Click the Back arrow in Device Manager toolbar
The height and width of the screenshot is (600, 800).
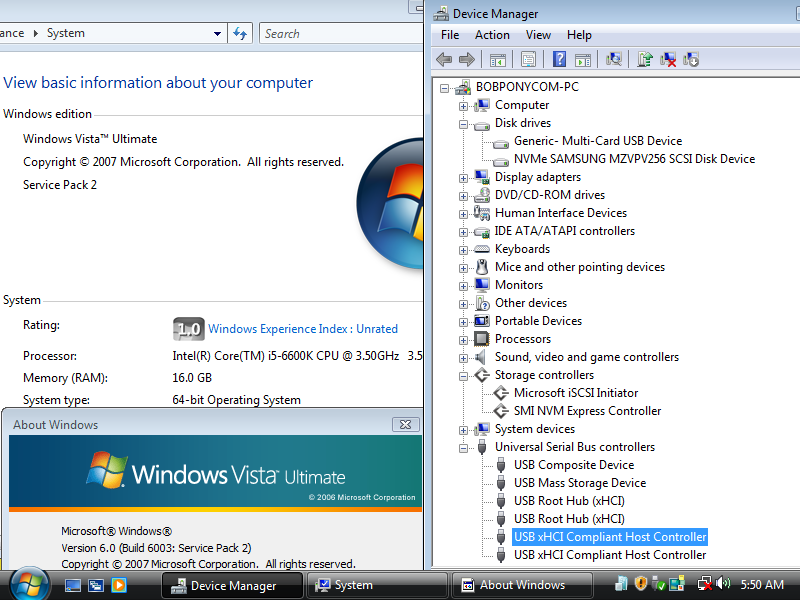point(444,60)
